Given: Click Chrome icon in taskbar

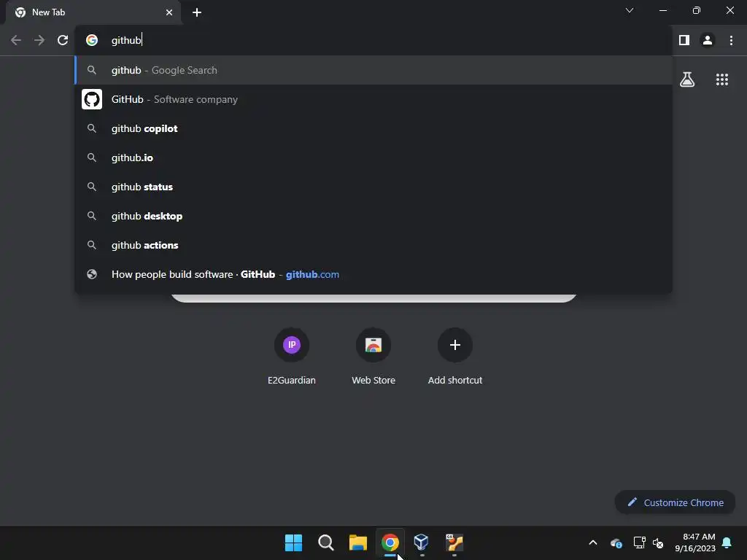Looking at the screenshot, I should tap(390, 542).
